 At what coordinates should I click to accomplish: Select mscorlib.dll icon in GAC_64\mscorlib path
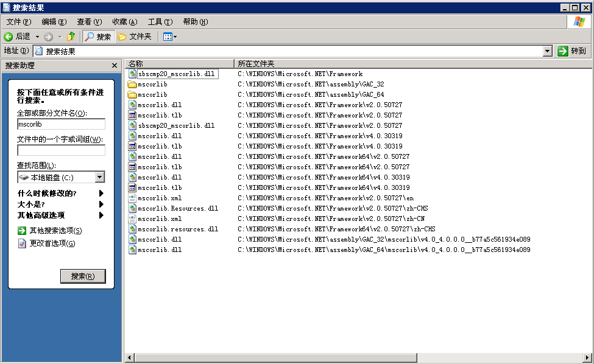132,250
